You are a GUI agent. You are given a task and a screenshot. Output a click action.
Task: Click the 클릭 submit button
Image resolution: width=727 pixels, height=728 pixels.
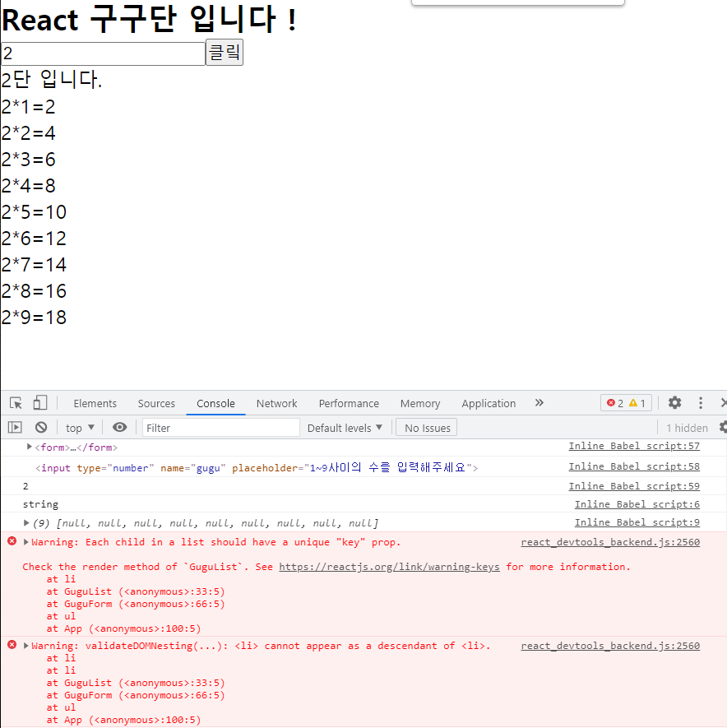225,52
